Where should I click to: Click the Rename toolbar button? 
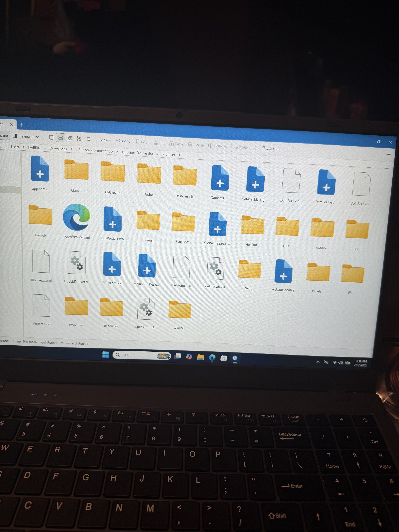(217, 146)
